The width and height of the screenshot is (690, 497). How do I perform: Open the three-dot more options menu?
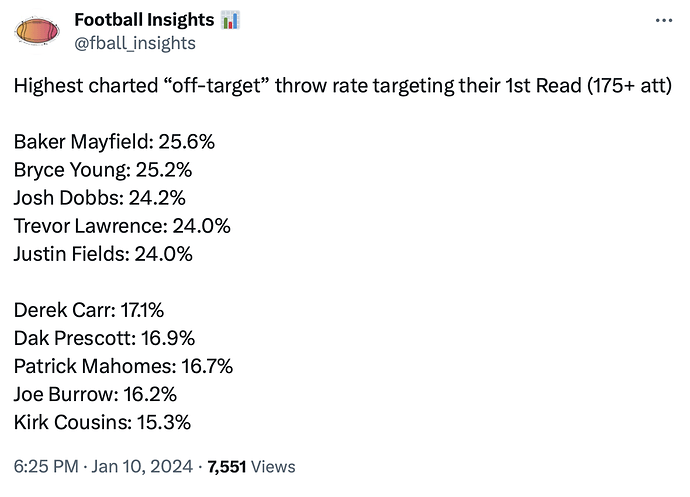click(x=662, y=20)
